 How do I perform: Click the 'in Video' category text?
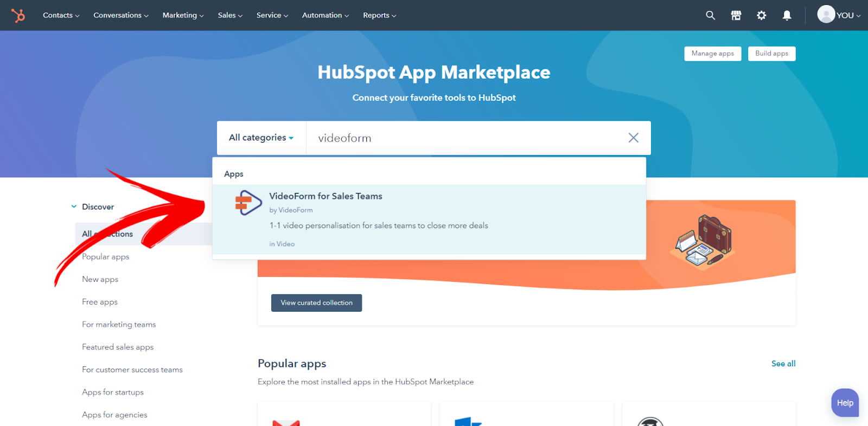282,244
